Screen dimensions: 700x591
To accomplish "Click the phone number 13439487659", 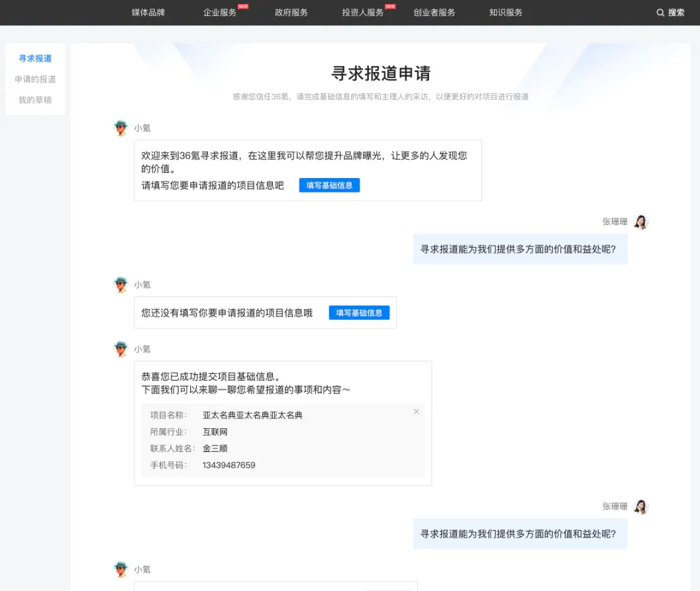I will tap(229, 465).
